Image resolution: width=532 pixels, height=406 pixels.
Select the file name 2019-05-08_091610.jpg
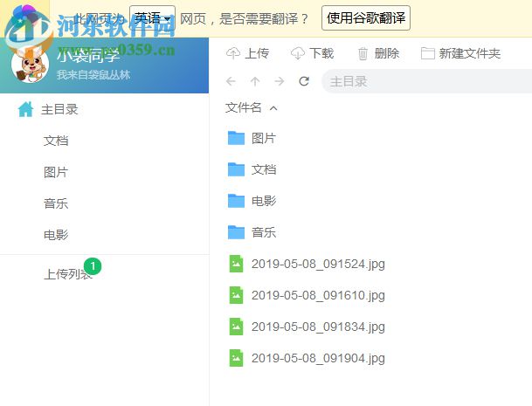[318, 295]
